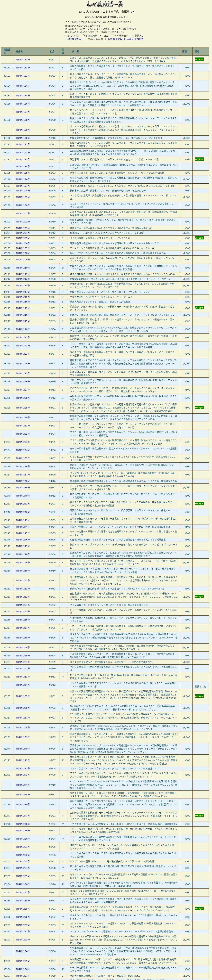The width and height of the screenshot is (212, 980).
Task: Select product number 03183
Action: 7,76
